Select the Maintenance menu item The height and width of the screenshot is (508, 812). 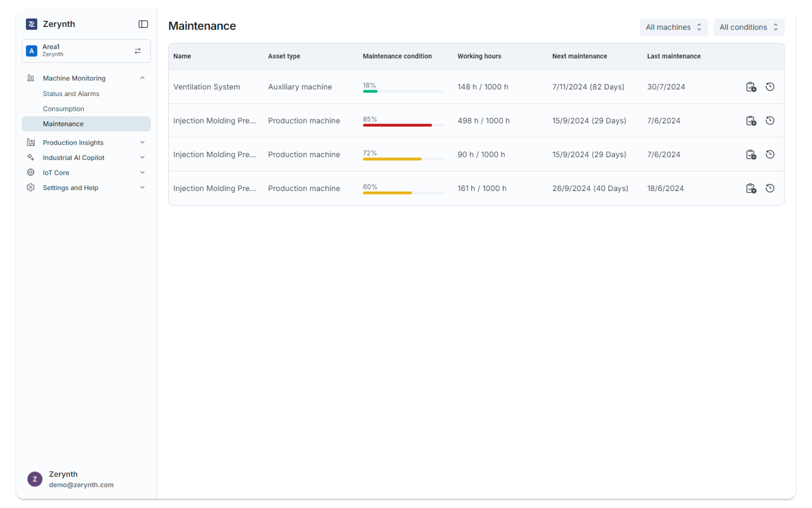86,124
